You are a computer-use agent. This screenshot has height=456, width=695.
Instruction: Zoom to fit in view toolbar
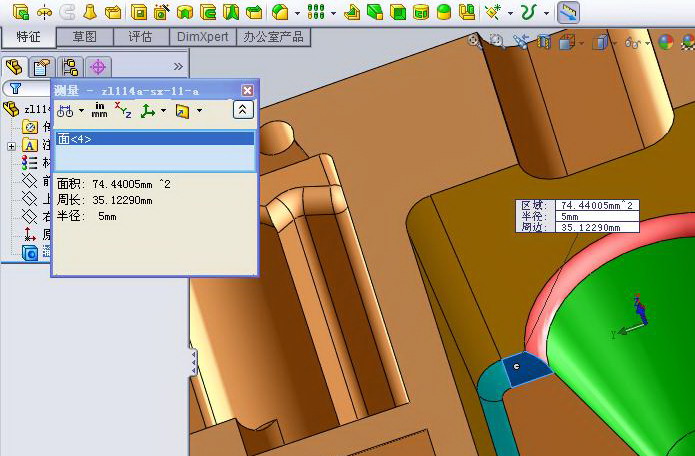tap(475, 41)
